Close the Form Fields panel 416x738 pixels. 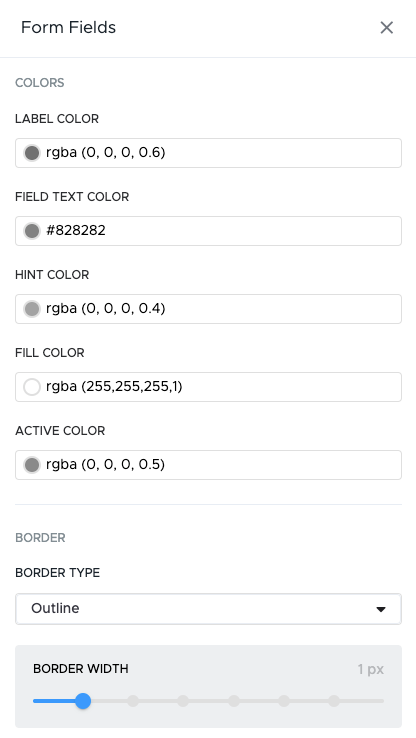(x=386, y=27)
